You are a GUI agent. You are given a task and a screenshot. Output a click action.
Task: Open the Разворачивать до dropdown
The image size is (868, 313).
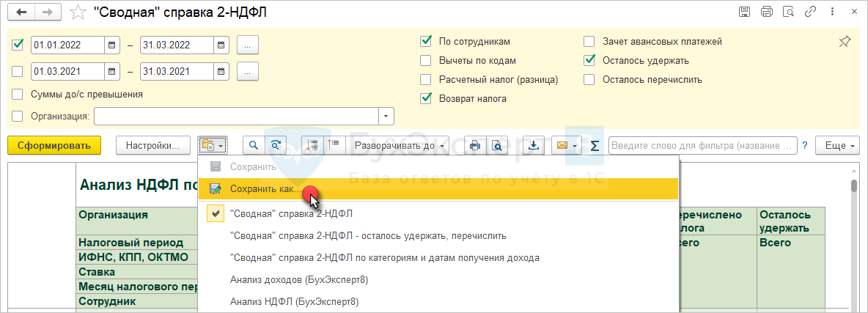(400, 145)
